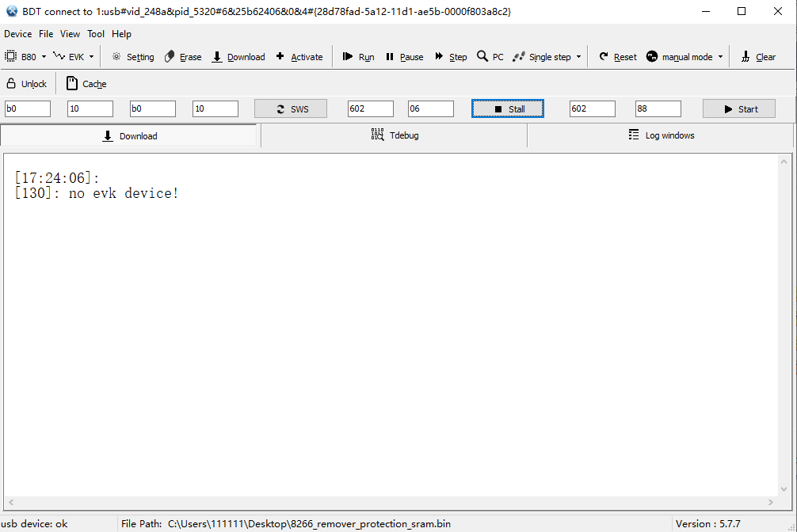Open the Help menu

click(121, 34)
